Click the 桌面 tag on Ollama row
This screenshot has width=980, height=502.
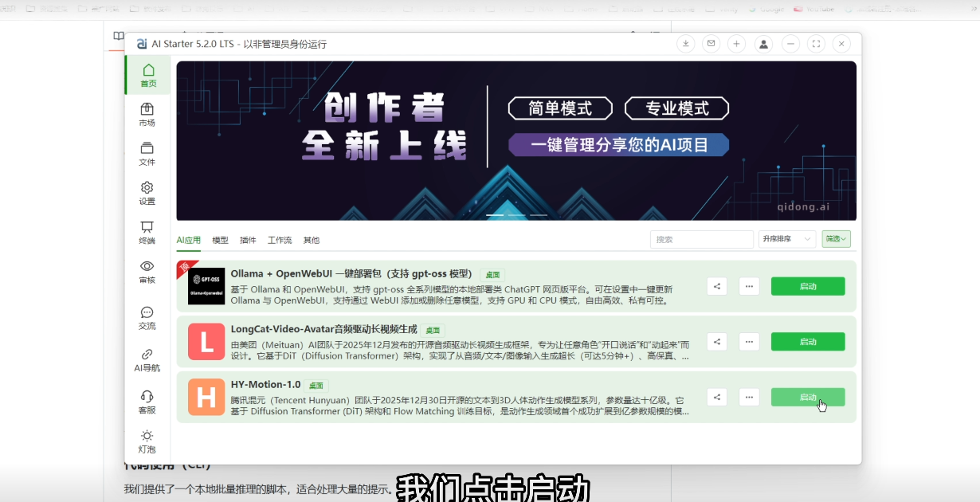pyautogui.click(x=492, y=274)
